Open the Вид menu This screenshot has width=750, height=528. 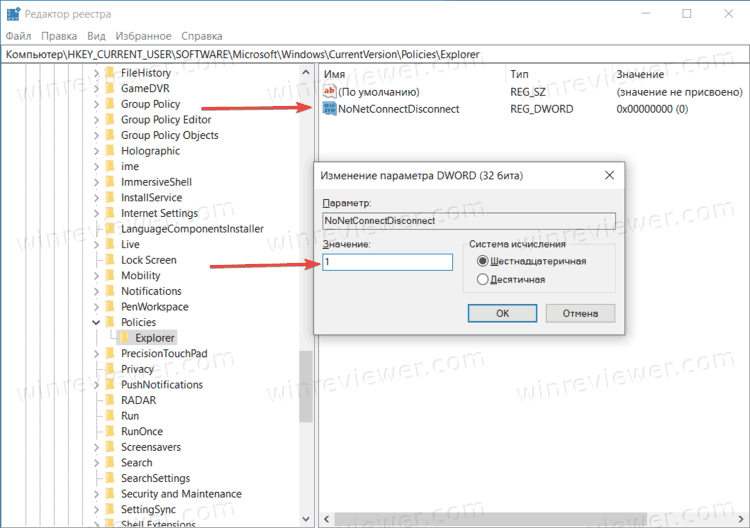coord(96,36)
